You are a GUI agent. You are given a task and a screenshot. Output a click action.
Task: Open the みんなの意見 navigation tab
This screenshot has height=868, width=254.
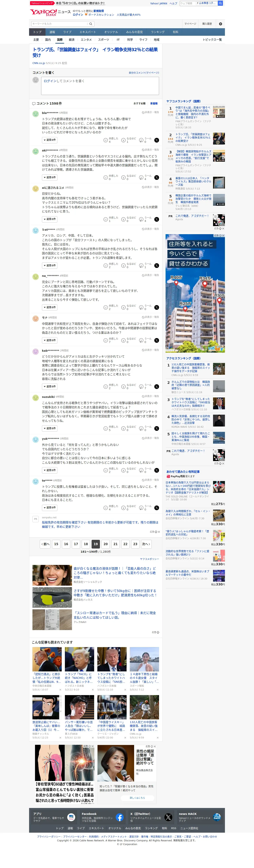coord(135,32)
